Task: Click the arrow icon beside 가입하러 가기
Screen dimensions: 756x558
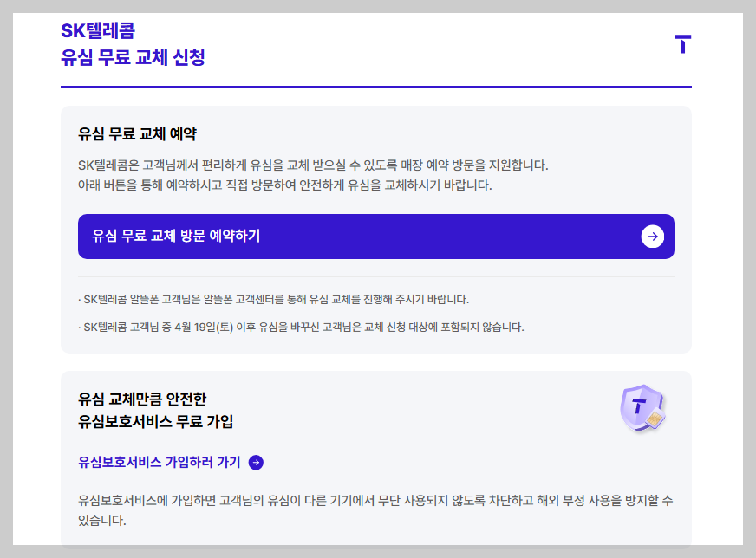Action: pos(256,463)
